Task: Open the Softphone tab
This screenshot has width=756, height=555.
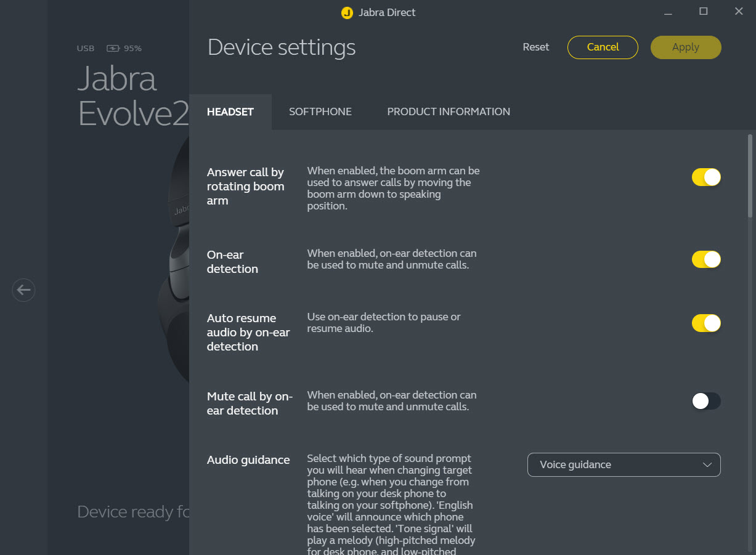Action: pyautogui.click(x=320, y=111)
